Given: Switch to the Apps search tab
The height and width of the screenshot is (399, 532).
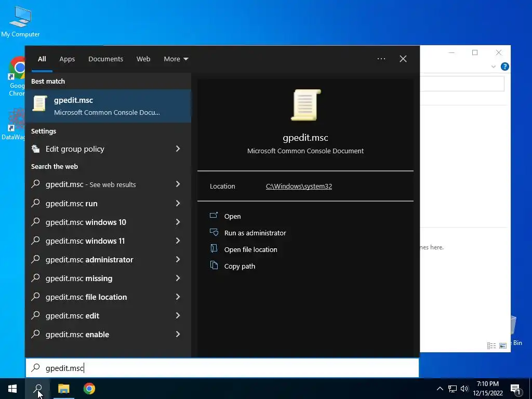Looking at the screenshot, I should coord(67,59).
